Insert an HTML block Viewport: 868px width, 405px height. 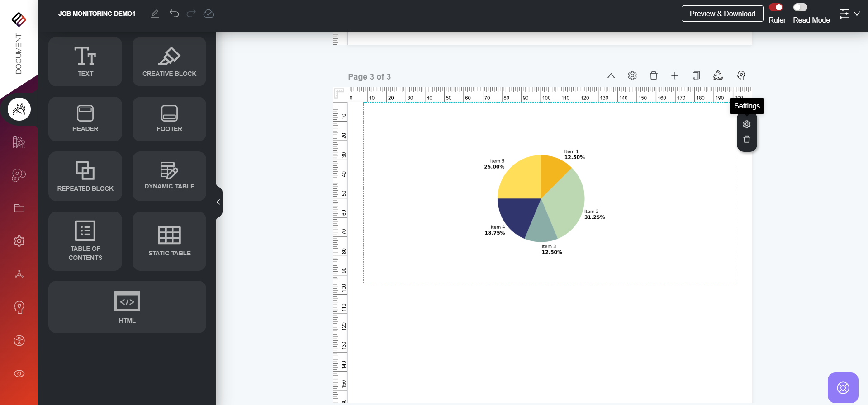click(127, 307)
